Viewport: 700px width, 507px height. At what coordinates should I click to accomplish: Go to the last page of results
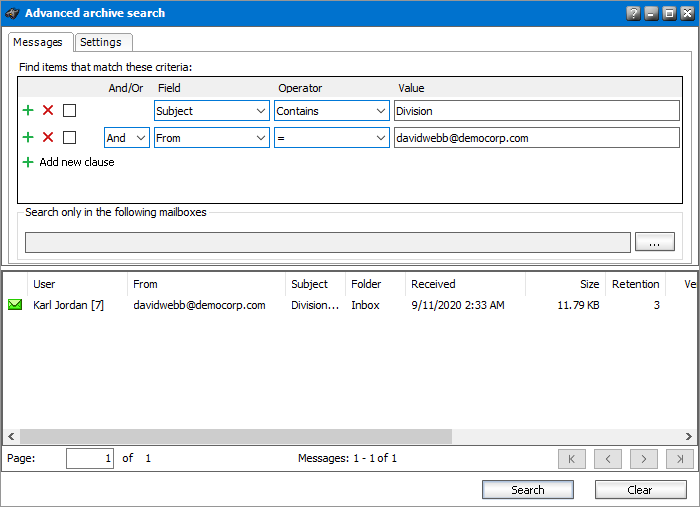(x=679, y=459)
